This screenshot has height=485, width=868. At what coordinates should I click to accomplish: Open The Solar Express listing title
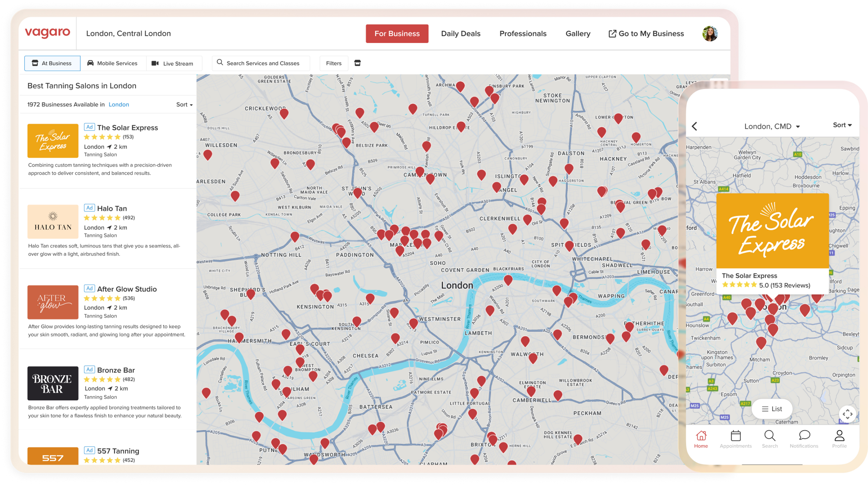[x=127, y=128]
